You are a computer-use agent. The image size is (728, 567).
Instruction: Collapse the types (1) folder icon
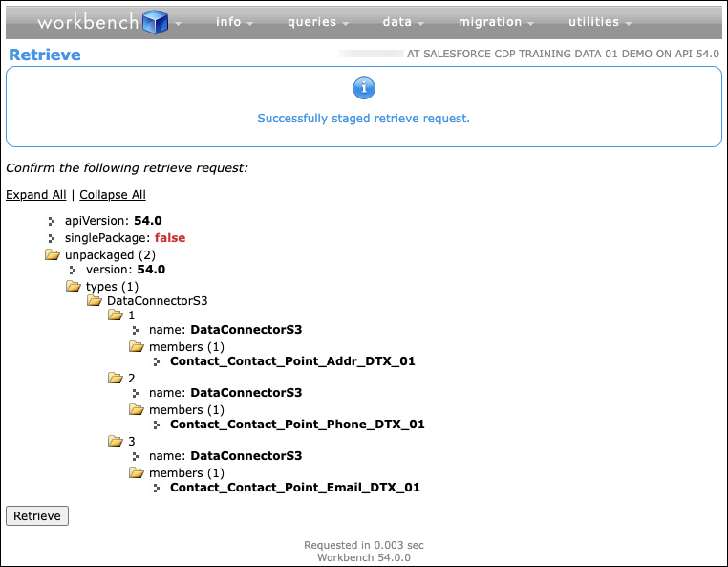(x=73, y=286)
